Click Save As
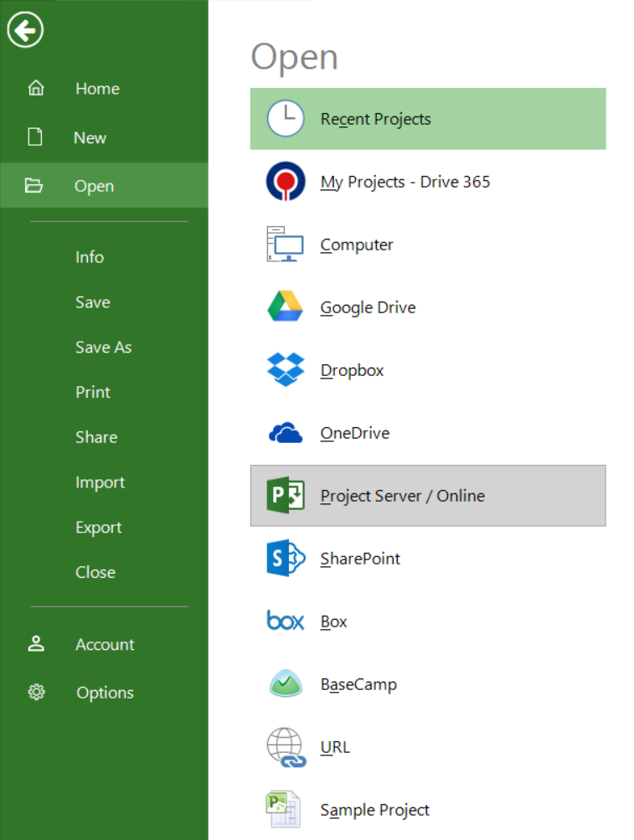The height and width of the screenshot is (840, 634). pyautogui.click(x=103, y=348)
